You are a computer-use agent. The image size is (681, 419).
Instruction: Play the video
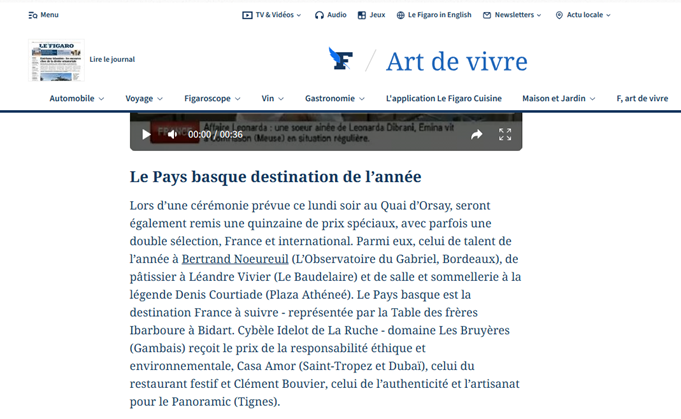147,134
